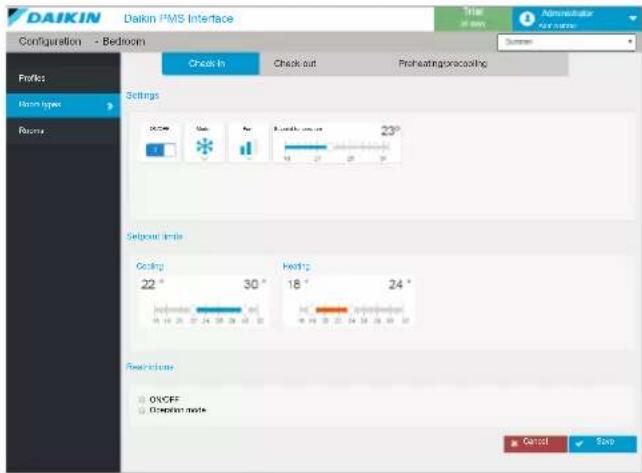
Task: Switch to the Check out tab
Action: click(295, 63)
